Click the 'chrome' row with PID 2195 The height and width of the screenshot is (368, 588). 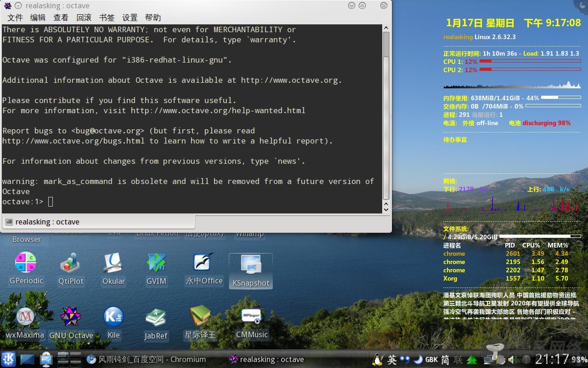pos(506,262)
